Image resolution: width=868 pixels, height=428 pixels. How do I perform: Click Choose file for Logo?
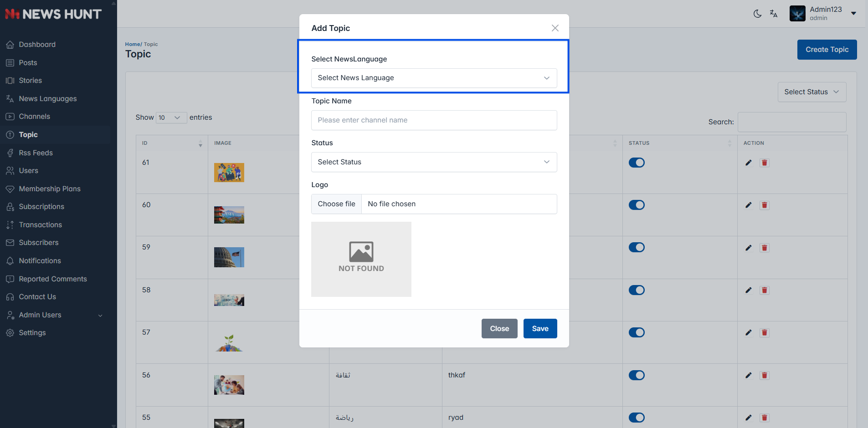336,204
